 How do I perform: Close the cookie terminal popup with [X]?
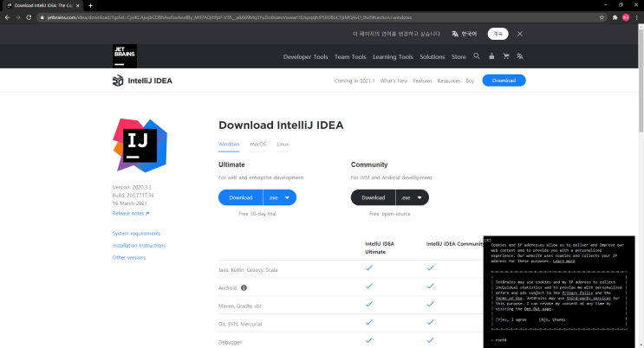pyautogui.click(x=487, y=240)
